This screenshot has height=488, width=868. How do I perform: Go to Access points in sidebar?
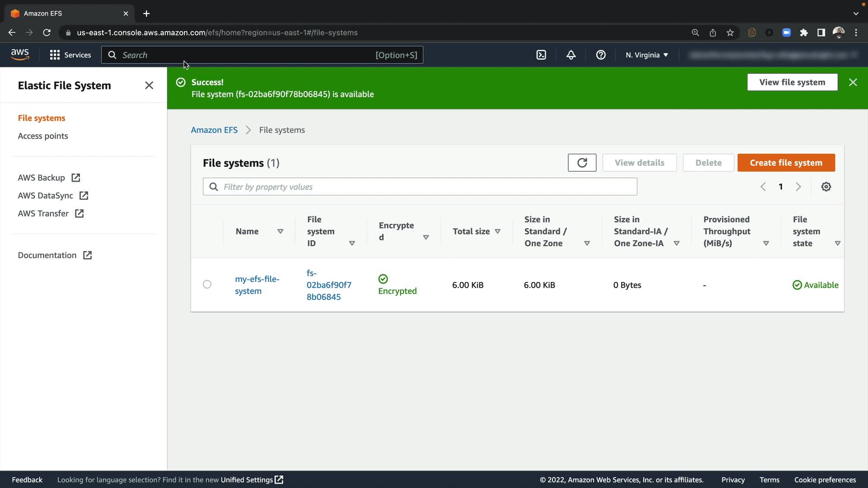43,136
